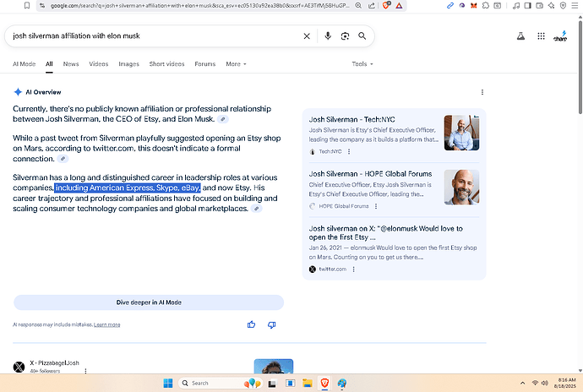The image size is (583, 392).
Task: Toggle the browser sidebar panel icon
Action: coord(527,6)
